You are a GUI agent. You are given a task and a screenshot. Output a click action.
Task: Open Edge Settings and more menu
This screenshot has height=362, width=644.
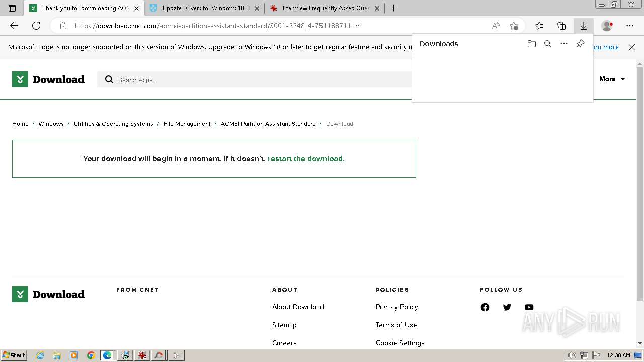click(630, 26)
